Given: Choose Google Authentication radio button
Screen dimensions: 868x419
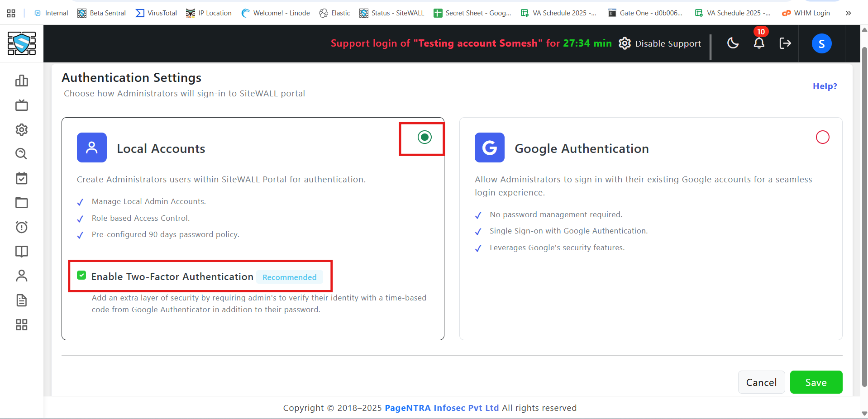Looking at the screenshot, I should coord(822,137).
